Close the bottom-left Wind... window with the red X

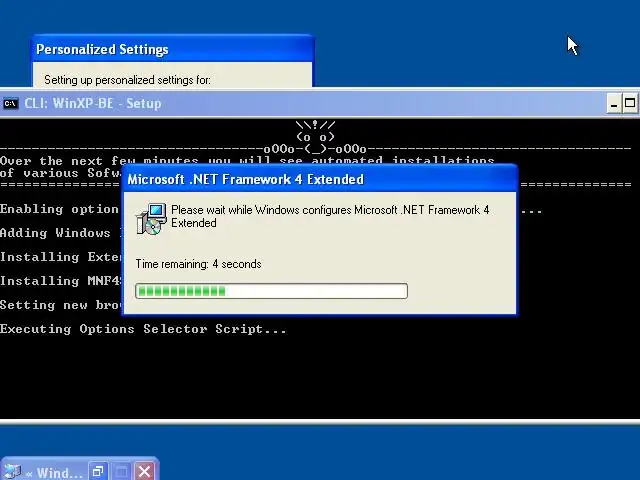(144, 471)
